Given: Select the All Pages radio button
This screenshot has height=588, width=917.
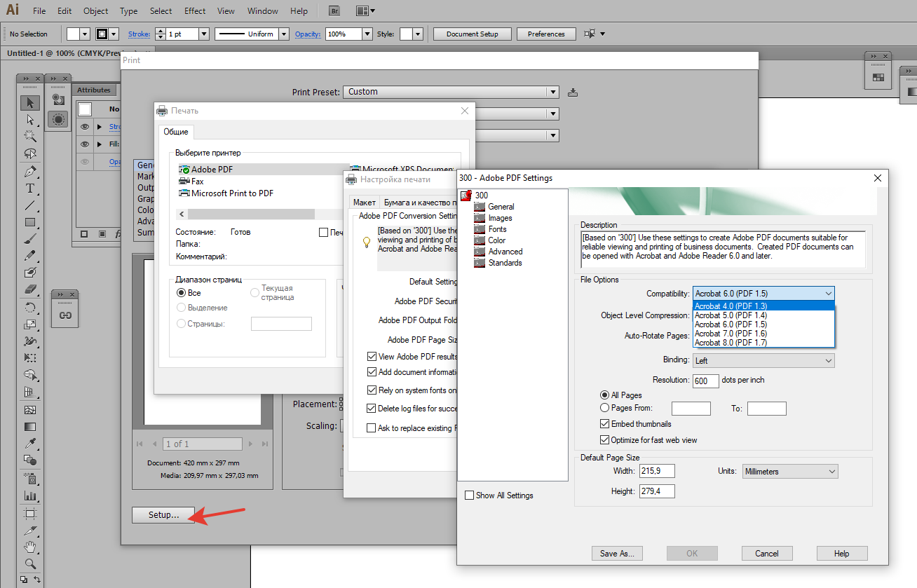Looking at the screenshot, I should pyautogui.click(x=605, y=395).
